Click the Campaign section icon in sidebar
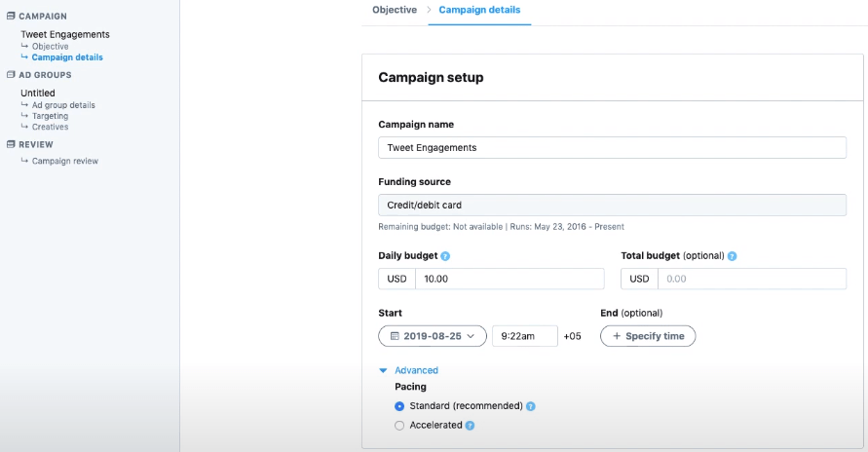Screen dimensions: 868x452 pos(11,17)
